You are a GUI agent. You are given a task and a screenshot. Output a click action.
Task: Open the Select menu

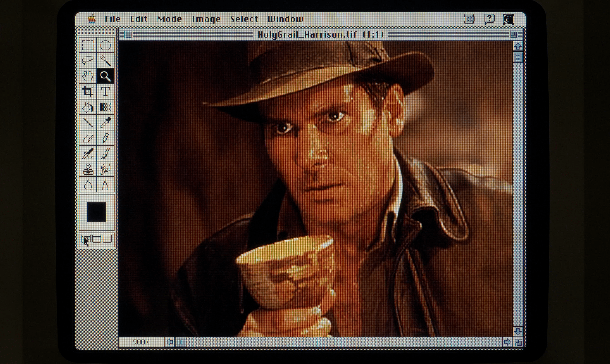point(244,19)
